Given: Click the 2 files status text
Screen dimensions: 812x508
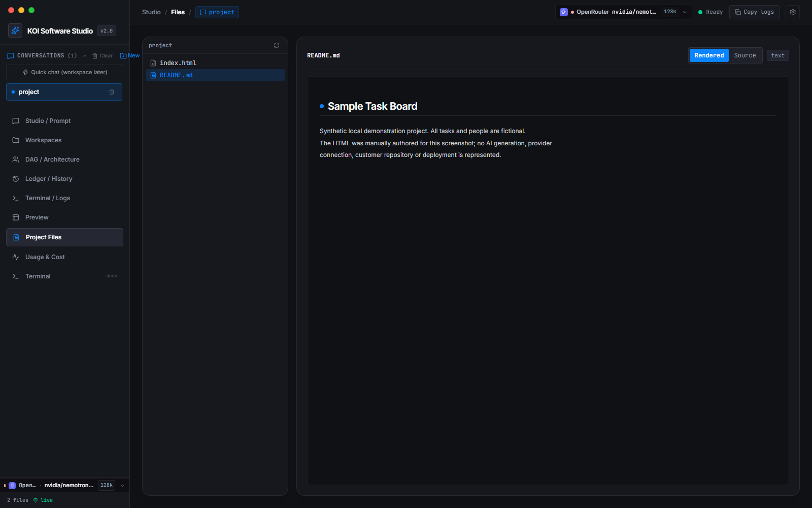Looking at the screenshot, I should [18, 500].
